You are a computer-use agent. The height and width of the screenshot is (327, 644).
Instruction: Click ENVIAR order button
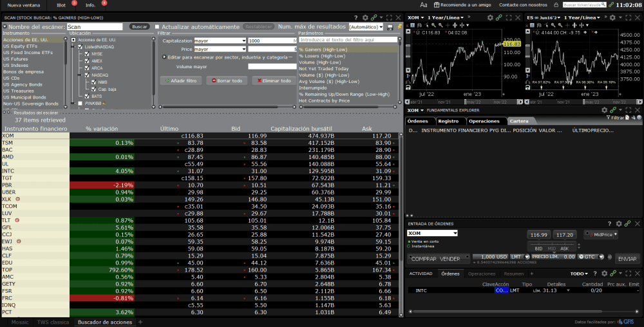627,259
